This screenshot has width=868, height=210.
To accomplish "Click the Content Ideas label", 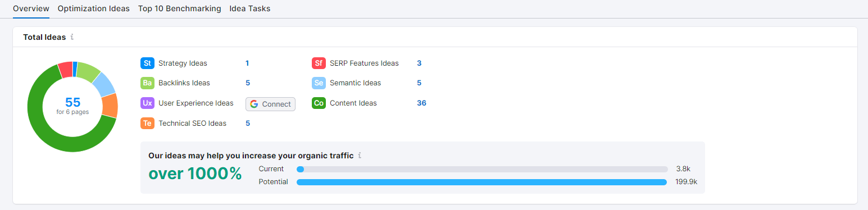I will coord(353,103).
